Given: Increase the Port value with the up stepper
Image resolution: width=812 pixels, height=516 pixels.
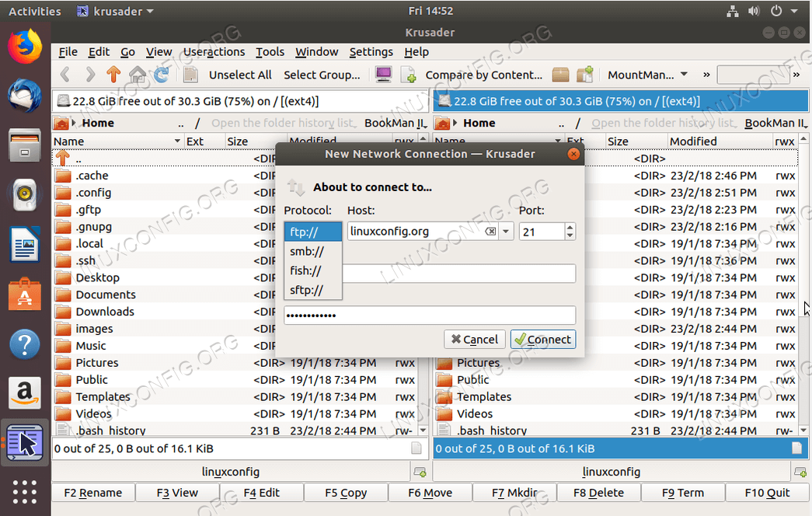Looking at the screenshot, I should (568, 228).
